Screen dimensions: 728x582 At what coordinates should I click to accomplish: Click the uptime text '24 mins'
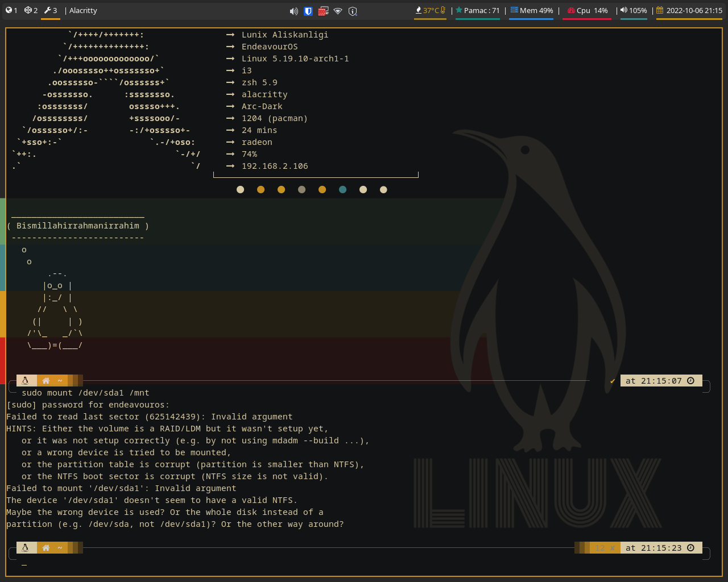point(259,130)
